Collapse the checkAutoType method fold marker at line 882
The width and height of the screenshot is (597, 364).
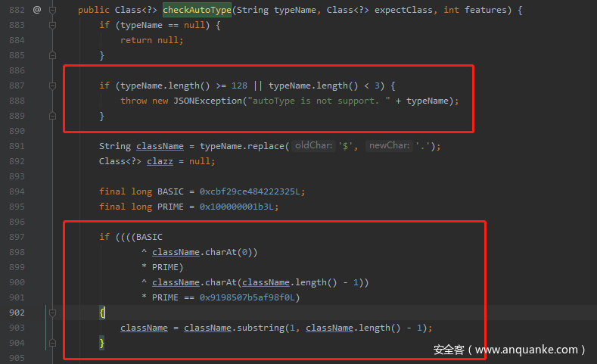[x=52, y=11]
